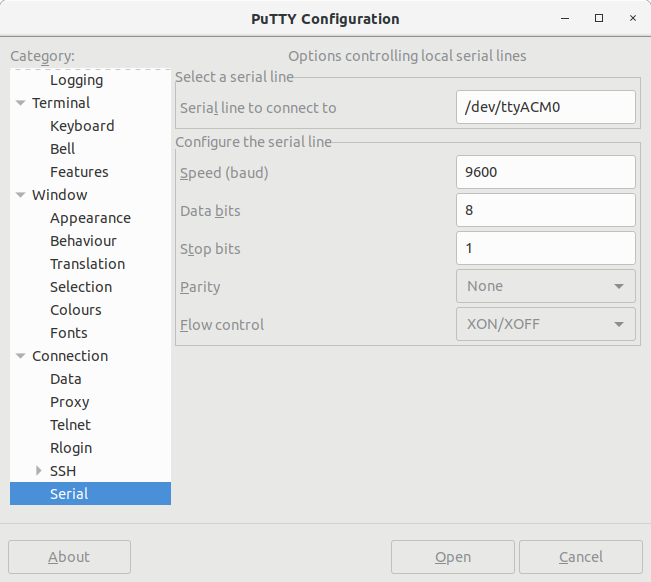Open the Proxy settings
Screen dimensions: 651x582
point(70,402)
